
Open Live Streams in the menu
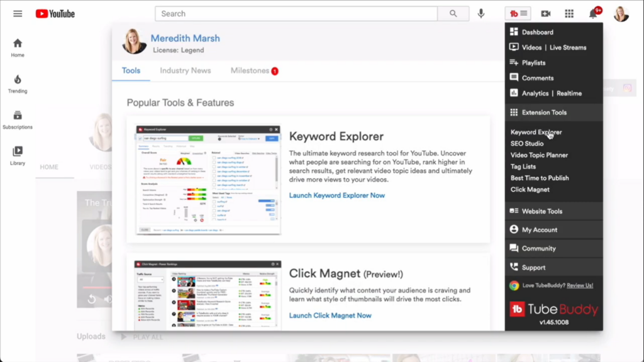(x=568, y=48)
